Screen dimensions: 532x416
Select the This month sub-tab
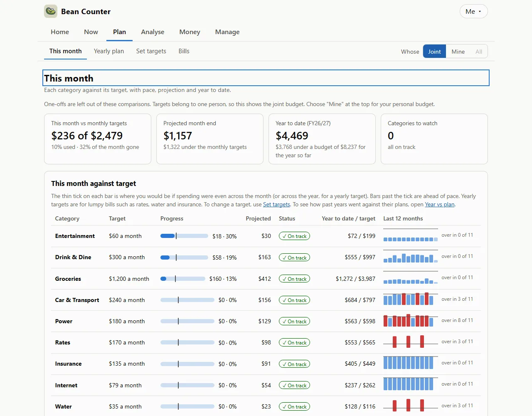pos(65,51)
